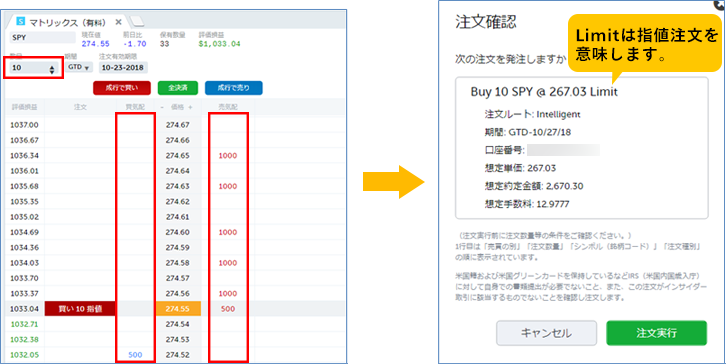
Task: Click the 保有数量 value 33
Action: click(x=164, y=44)
